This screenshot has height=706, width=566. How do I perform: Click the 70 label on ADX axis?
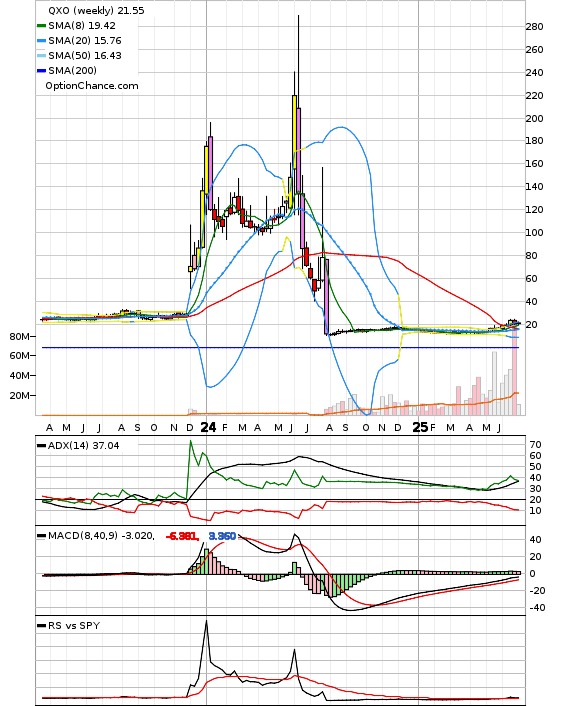[535, 444]
